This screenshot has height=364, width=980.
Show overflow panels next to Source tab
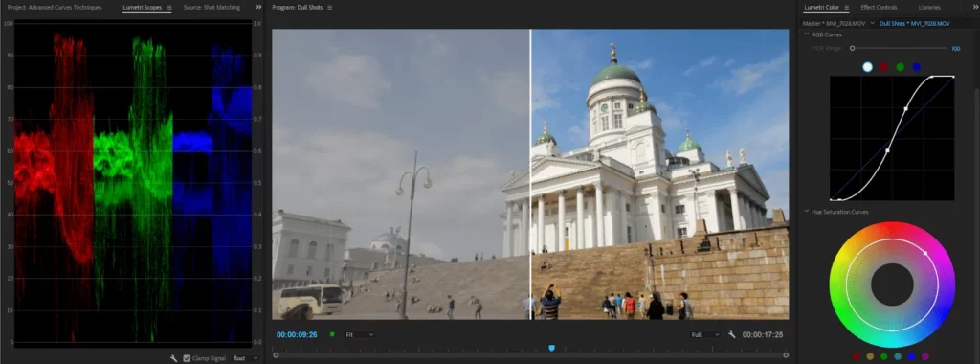pyautogui.click(x=258, y=7)
